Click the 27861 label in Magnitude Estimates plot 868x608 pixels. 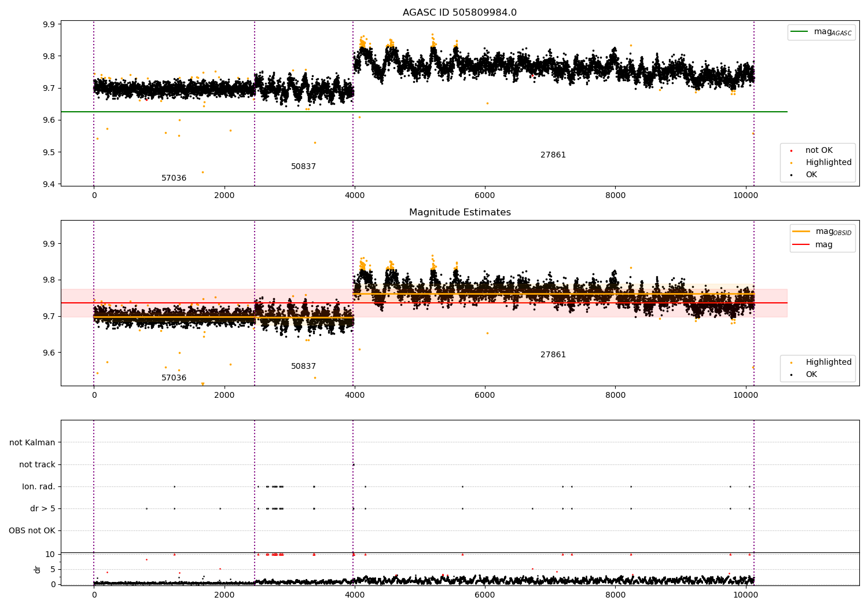click(553, 354)
